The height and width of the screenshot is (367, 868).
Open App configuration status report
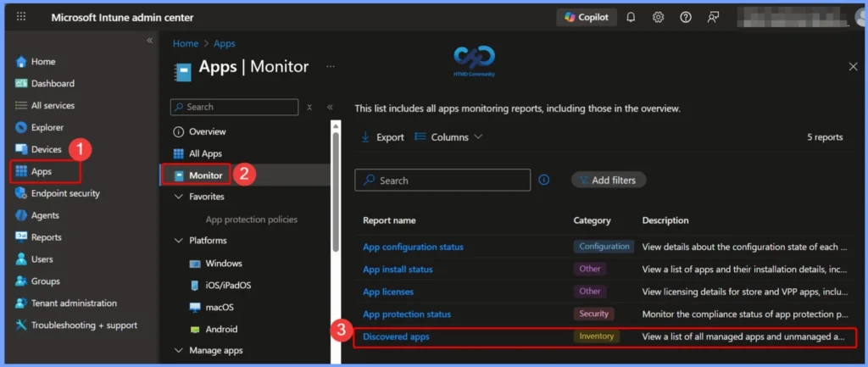pyautogui.click(x=413, y=247)
